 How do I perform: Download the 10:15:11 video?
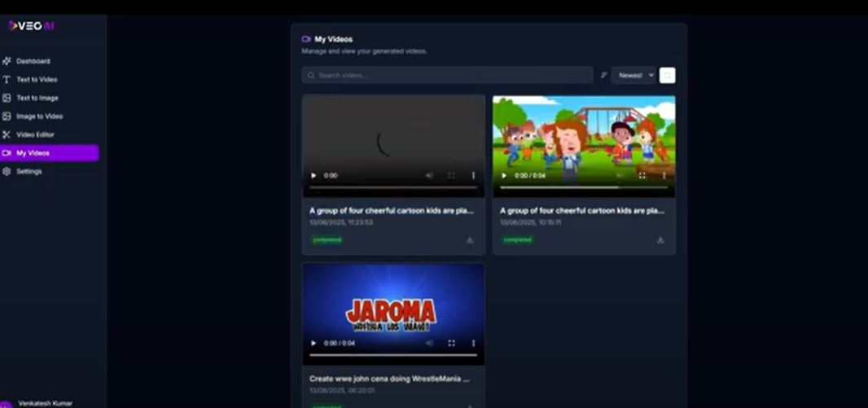coord(660,240)
